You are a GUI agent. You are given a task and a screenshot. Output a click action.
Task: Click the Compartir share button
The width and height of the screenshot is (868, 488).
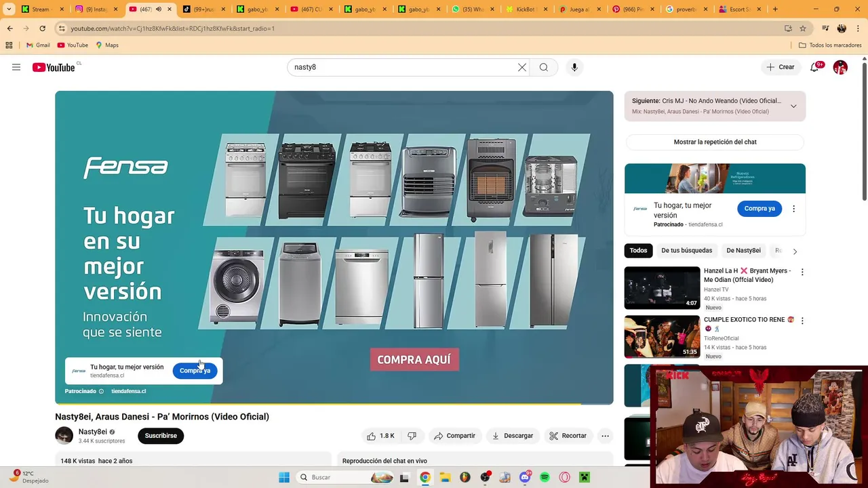tap(454, 436)
